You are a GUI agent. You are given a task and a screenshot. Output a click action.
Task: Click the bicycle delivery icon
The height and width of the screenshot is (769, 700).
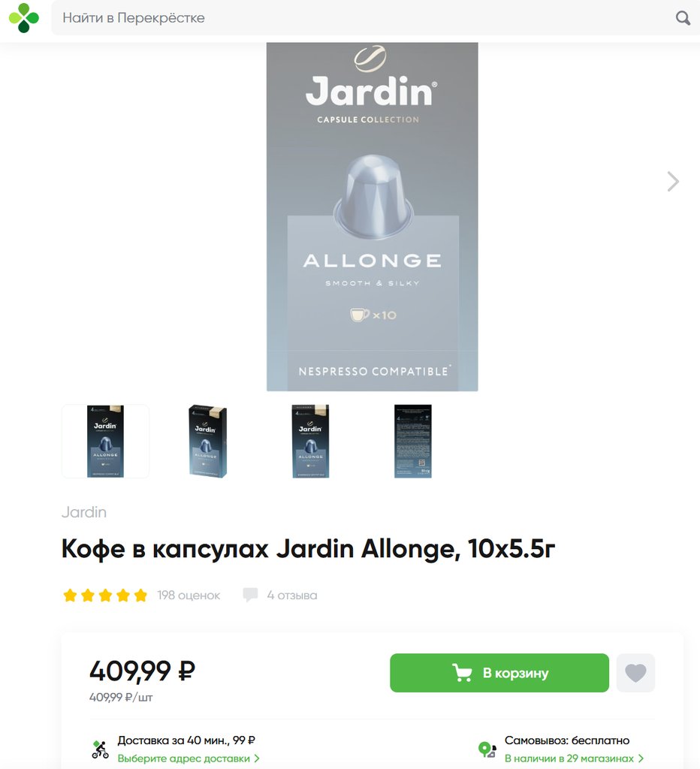tap(101, 749)
